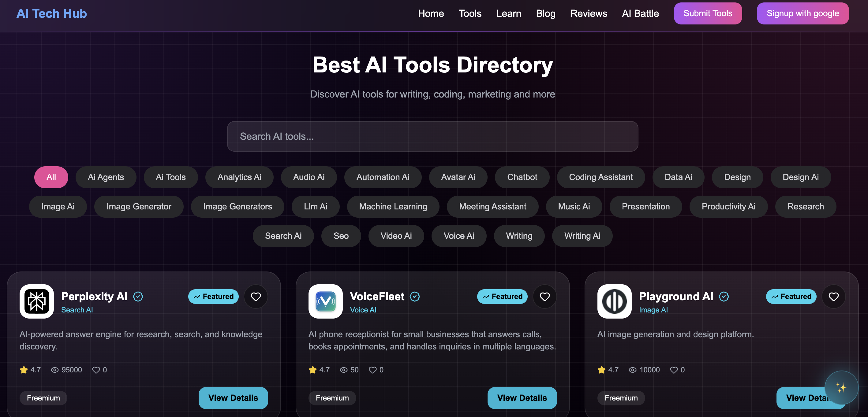Select the Image Ai filter chip

coord(58,206)
